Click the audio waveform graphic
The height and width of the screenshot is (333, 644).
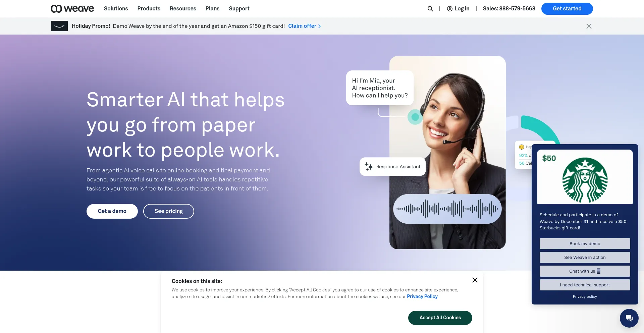coord(447,209)
